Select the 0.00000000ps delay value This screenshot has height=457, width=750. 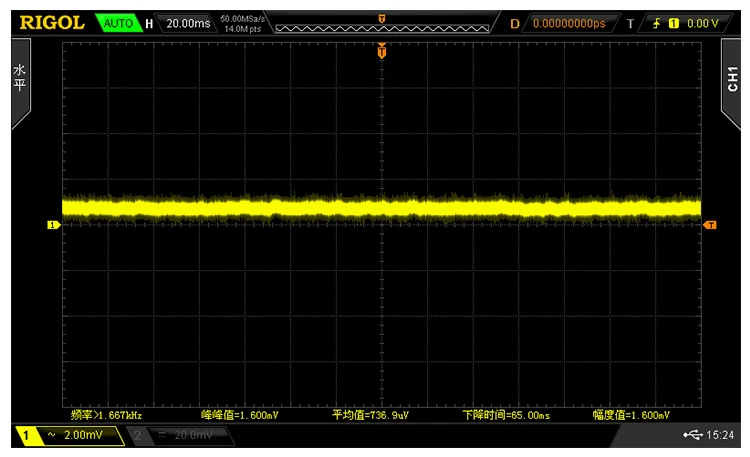coord(569,23)
